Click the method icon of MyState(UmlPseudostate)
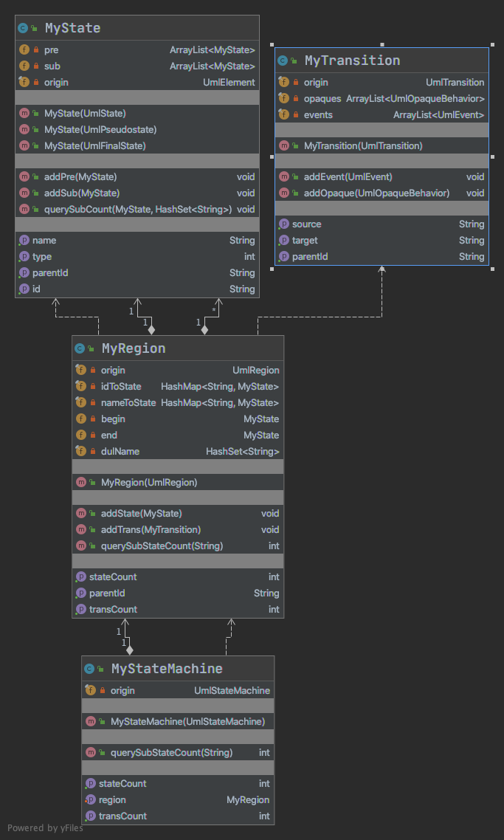The image size is (504, 840). (24, 130)
